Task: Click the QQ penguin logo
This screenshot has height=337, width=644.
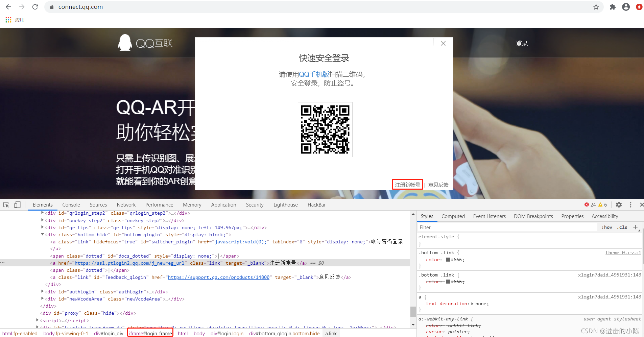Action: pos(125,43)
